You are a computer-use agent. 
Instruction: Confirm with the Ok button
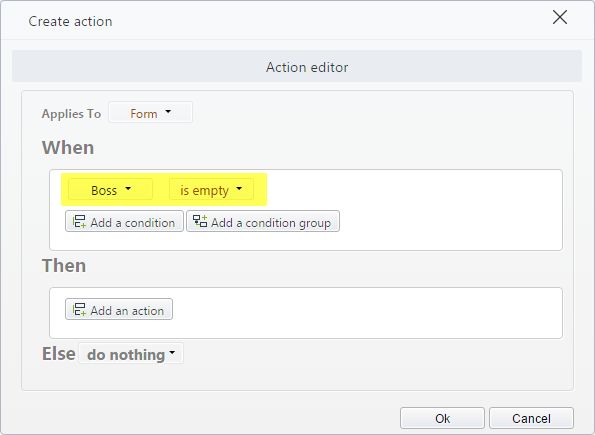click(x=442, y=418)
